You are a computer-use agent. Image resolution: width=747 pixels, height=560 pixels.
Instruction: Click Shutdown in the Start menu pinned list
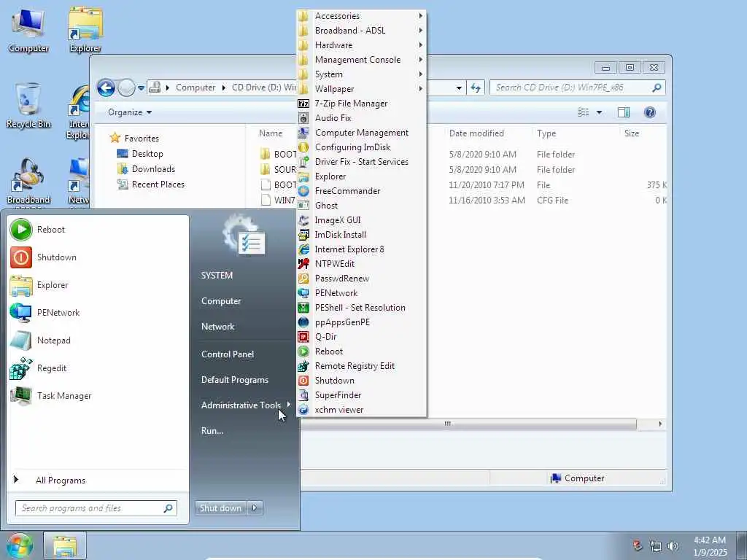pos(98,257)
